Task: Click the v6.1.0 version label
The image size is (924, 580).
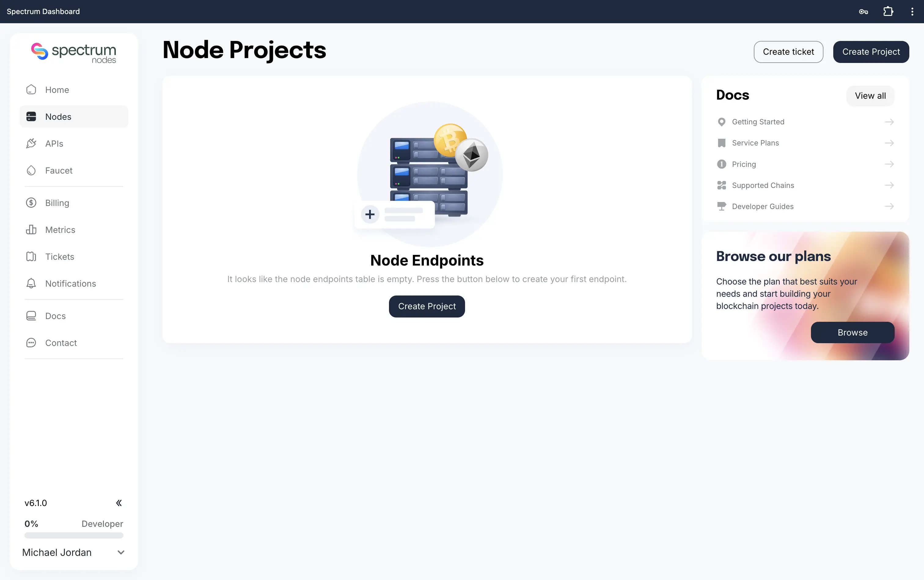Action: click(x=36, y=503)
